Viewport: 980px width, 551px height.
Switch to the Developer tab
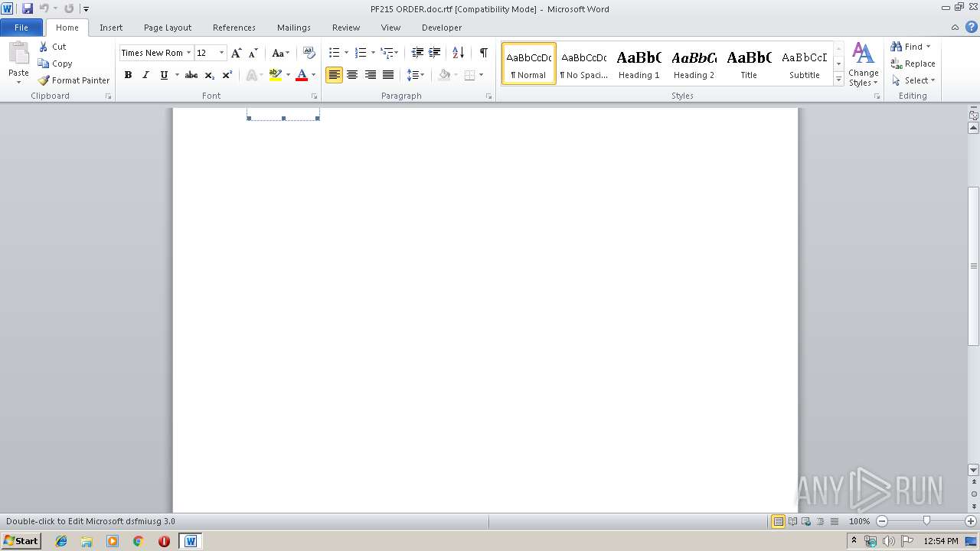click(442, 28)
